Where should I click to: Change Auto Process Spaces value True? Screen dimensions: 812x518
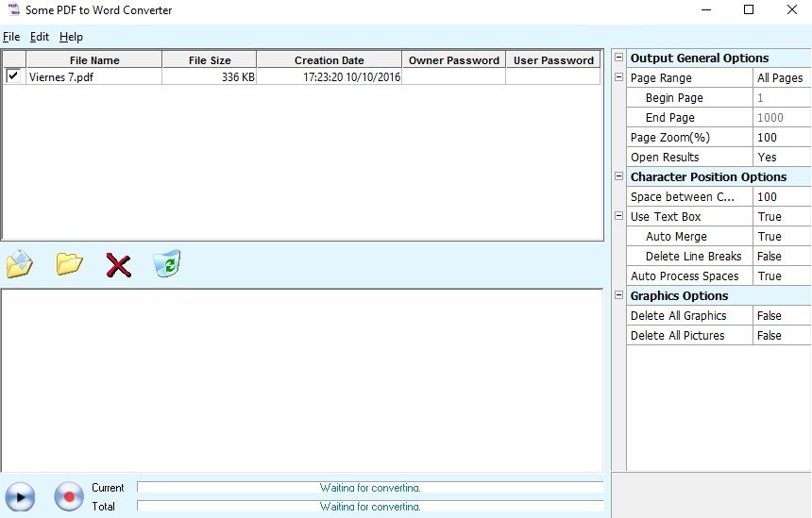782,276
